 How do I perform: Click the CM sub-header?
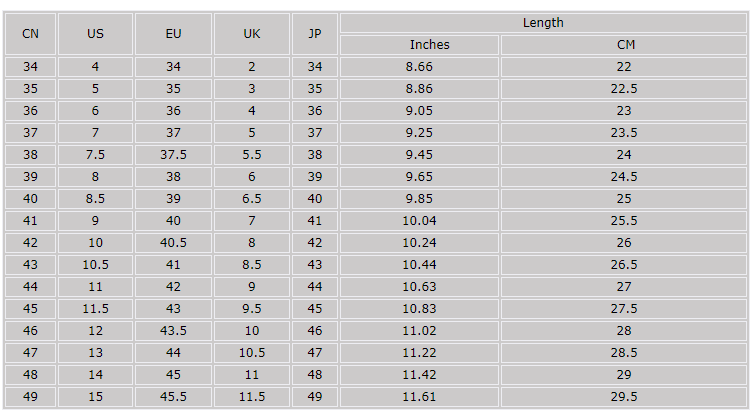click(626, 45)
